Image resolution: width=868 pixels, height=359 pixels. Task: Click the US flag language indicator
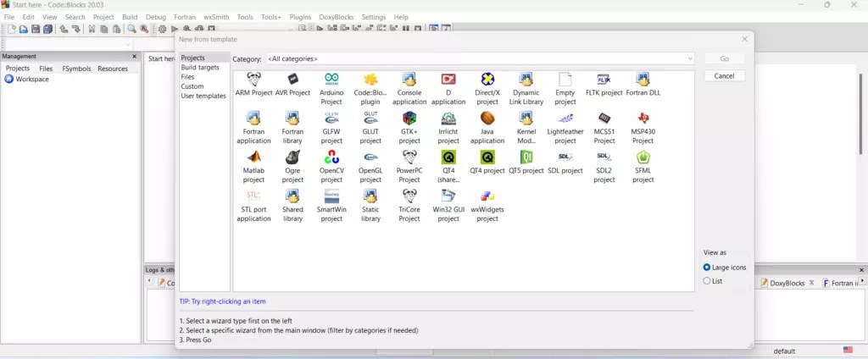tap(848, 351)
